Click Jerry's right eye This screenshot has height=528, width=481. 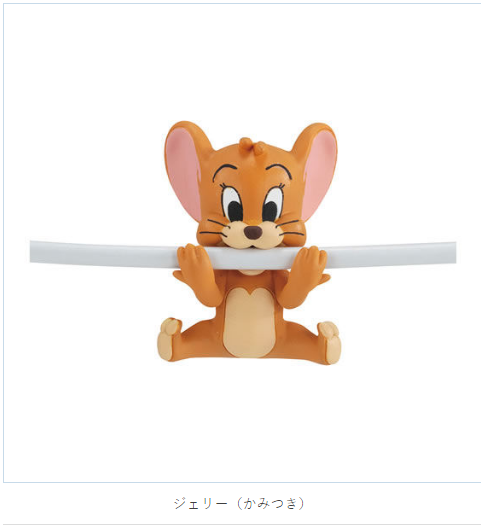tap(272, 205)
